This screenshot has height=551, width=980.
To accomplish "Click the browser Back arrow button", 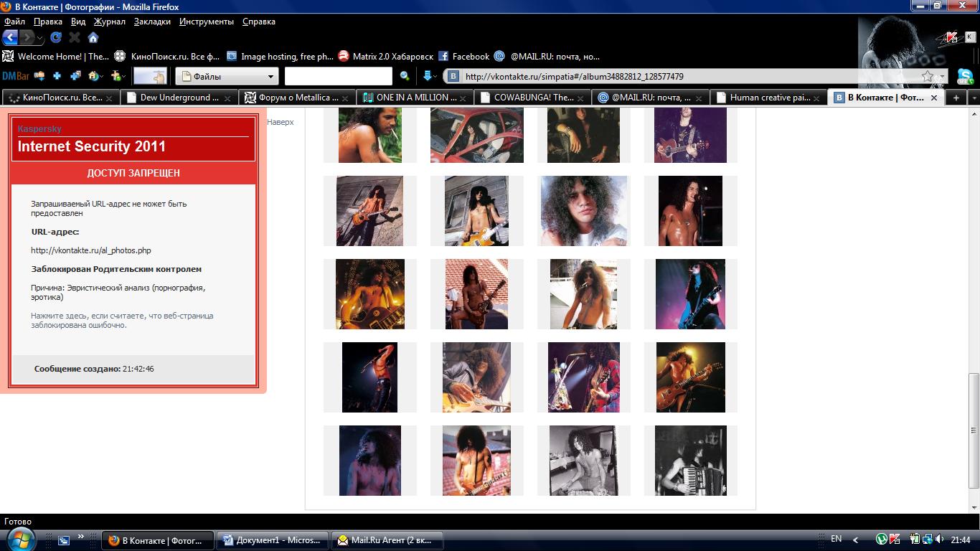I will click(x=10, y=37).
